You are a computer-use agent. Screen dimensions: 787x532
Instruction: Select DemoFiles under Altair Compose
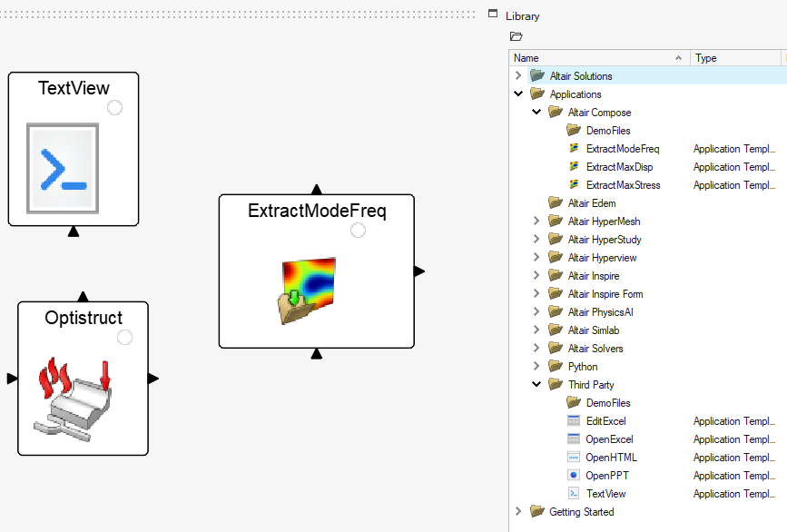pos(608,131)
